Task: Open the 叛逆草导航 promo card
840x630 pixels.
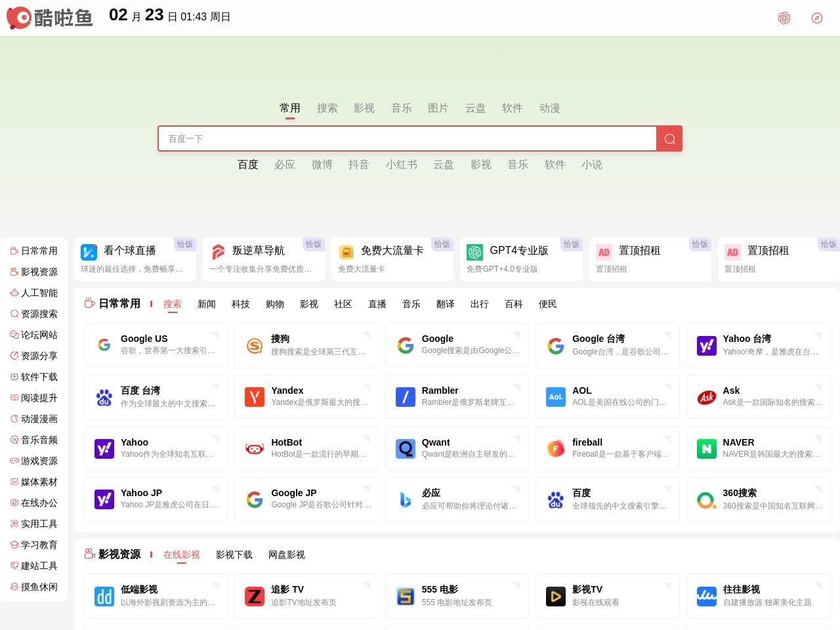Action: [x=264, y=260]
